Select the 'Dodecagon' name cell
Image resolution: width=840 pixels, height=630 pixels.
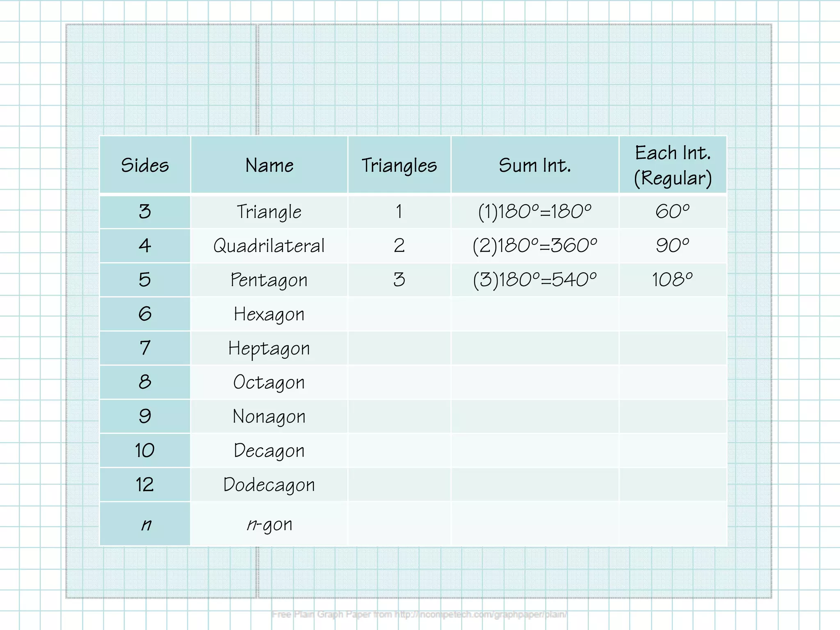(269, 484)
